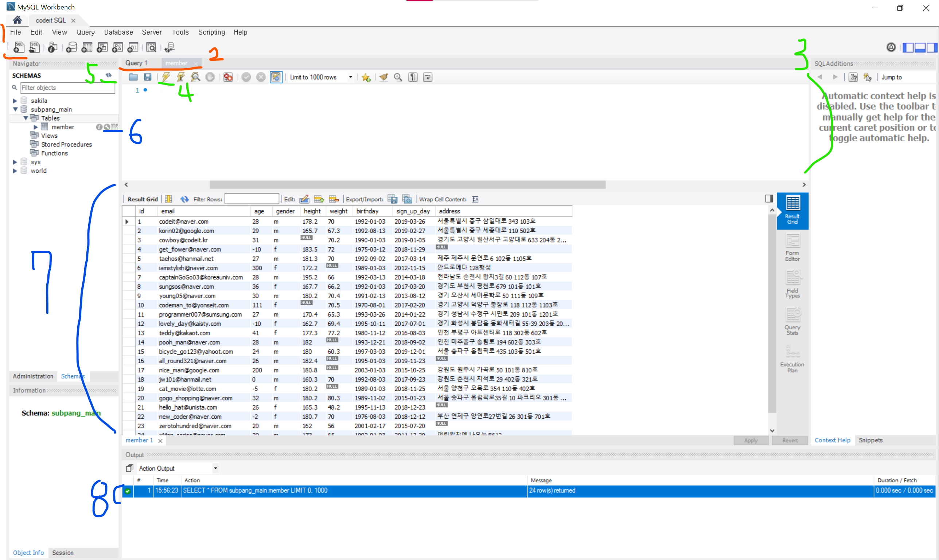The height and width of the screenshot is (560, 939).
Task: Expand the sakila schema node
Action: tap(15, 101)
